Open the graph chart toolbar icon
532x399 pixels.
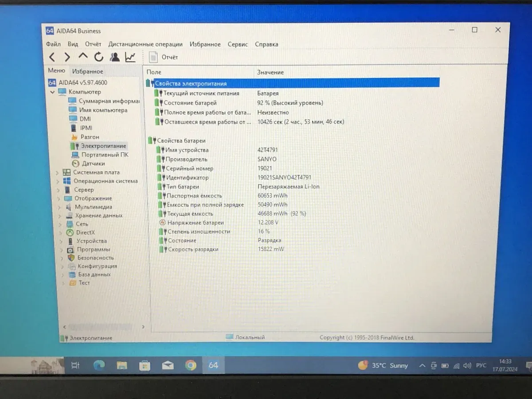[130, 57]
